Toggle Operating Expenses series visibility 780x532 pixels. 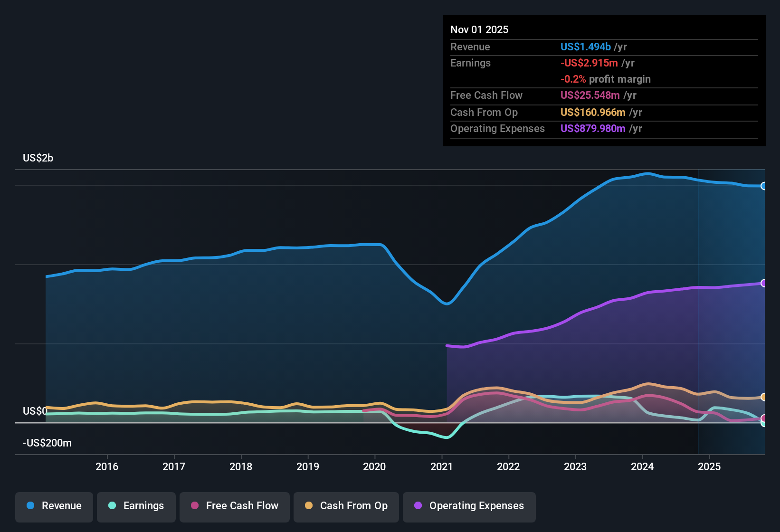coord(469,506)
